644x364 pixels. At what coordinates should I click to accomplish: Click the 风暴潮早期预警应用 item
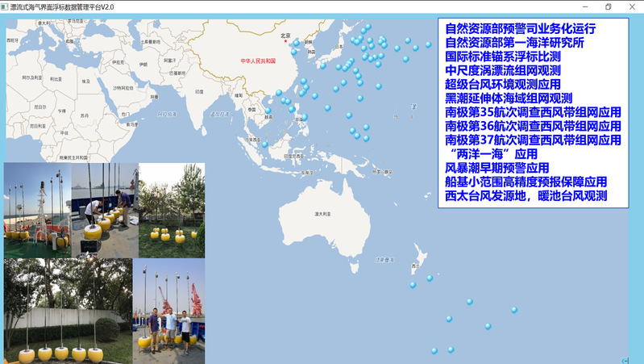(497, 168)
